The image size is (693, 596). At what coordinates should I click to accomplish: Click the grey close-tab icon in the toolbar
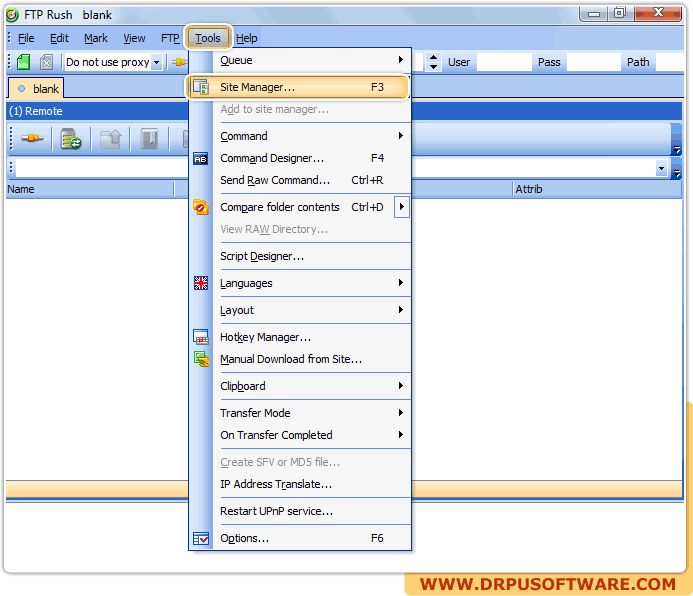[x=46, y=62]
